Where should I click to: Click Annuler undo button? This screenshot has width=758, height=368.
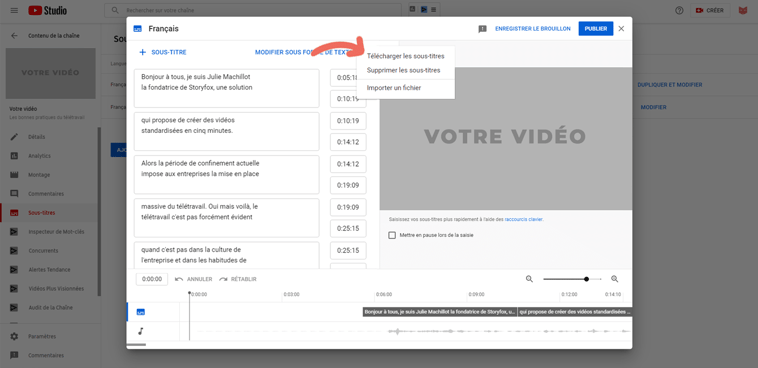[194, 279]
